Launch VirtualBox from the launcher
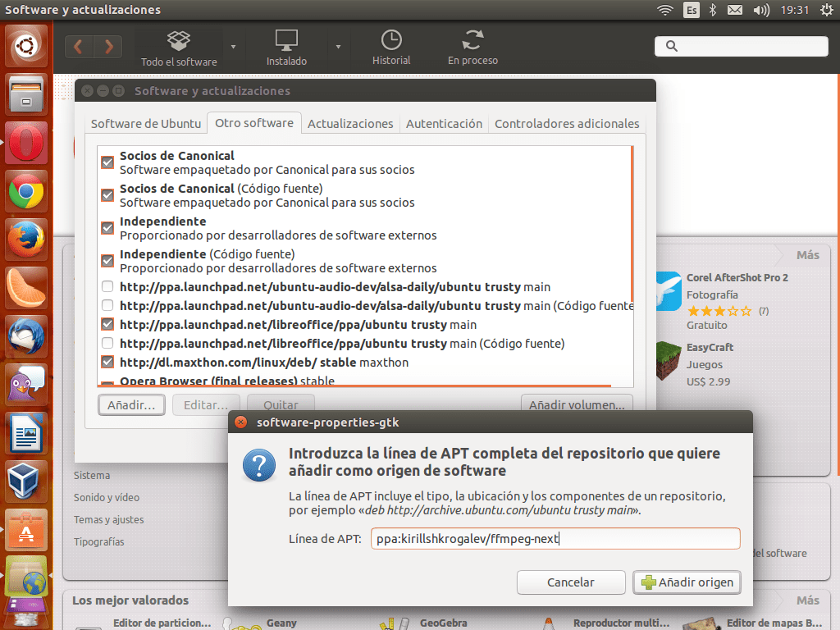840x630 pixels. pyautogui.click(x=26, y=481)
